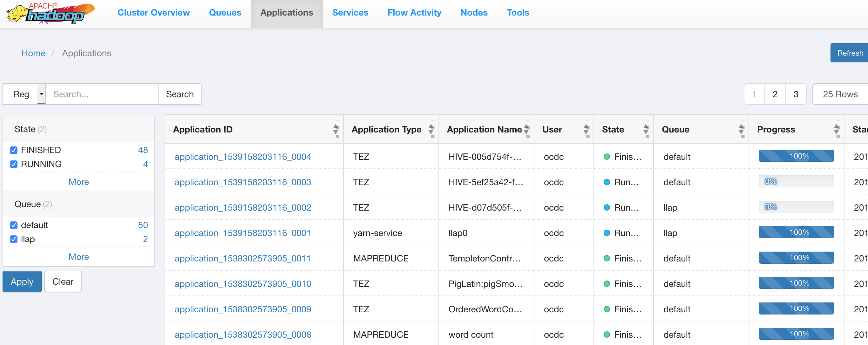Viewport: 868px width, 345px height.
Task: Click the Refresh button
Action: coord(850,53)
